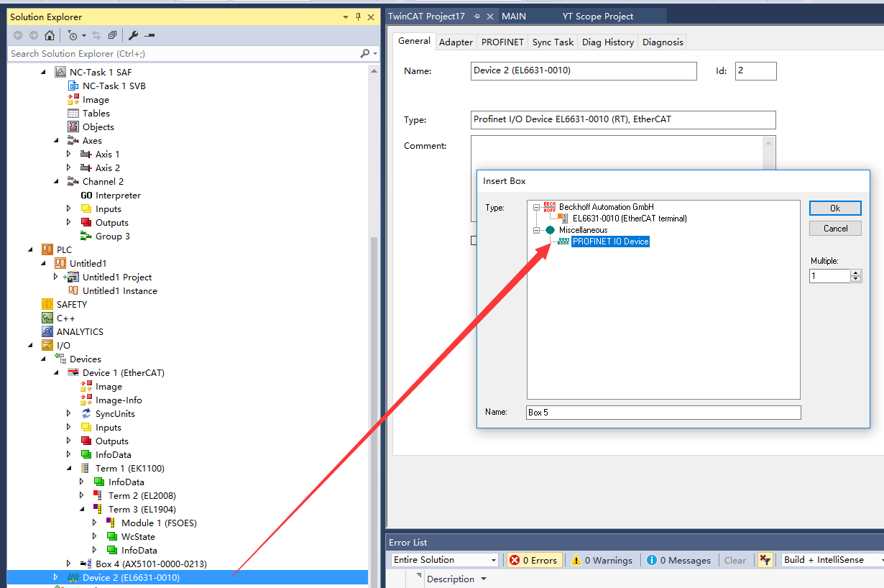This screenshot has width=884, height=588.
Task: Click the build error filter icon
Action: pos(765,560)
